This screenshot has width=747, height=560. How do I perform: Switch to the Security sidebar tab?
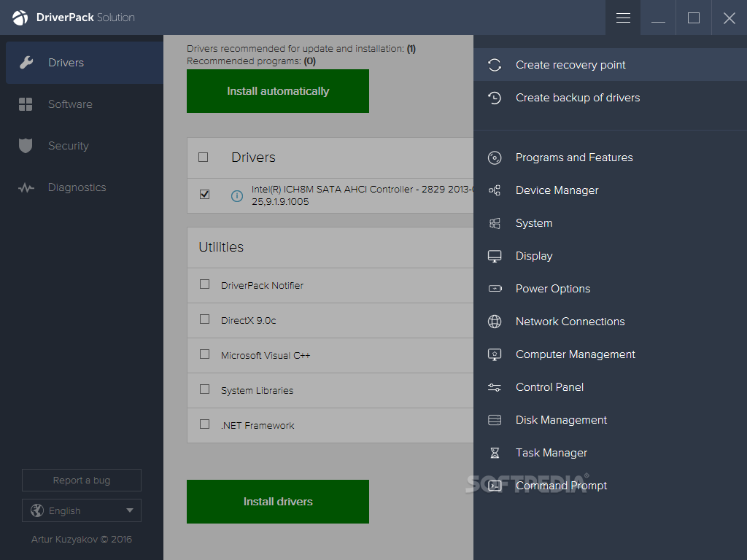click(x=85, y=146)
